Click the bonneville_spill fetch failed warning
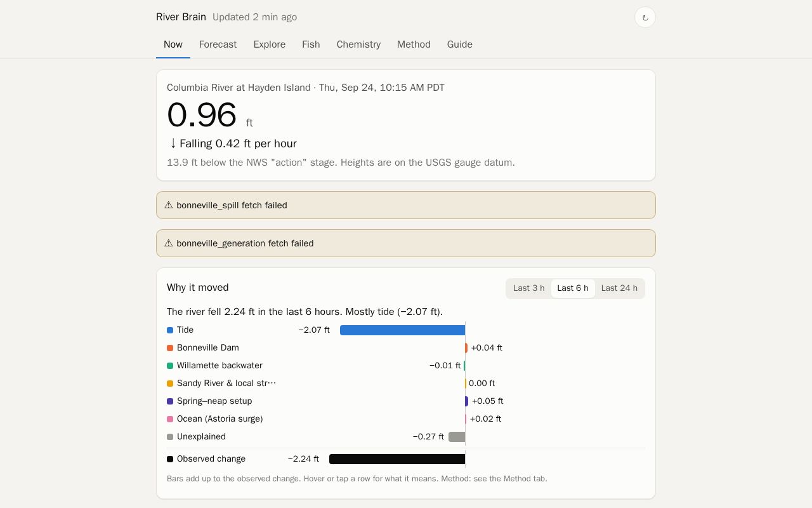Screen dimensions: 812x508 (406, 205)
